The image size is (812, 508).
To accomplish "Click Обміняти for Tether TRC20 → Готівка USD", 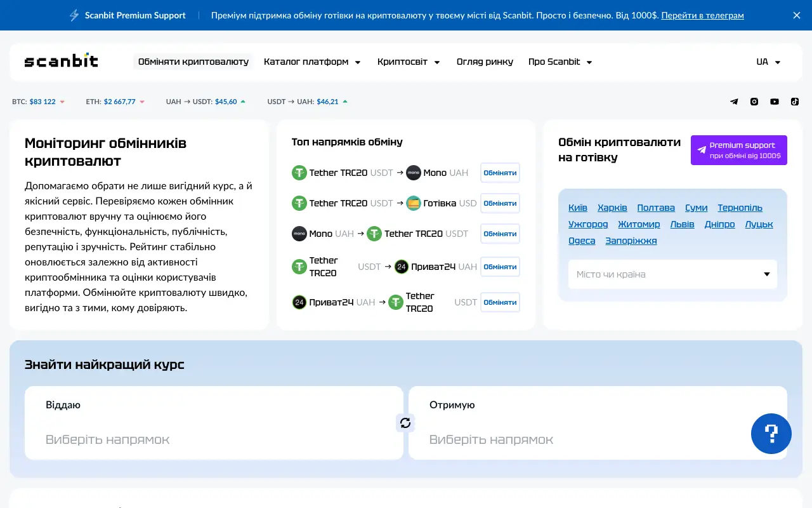I will click(500, 203).
